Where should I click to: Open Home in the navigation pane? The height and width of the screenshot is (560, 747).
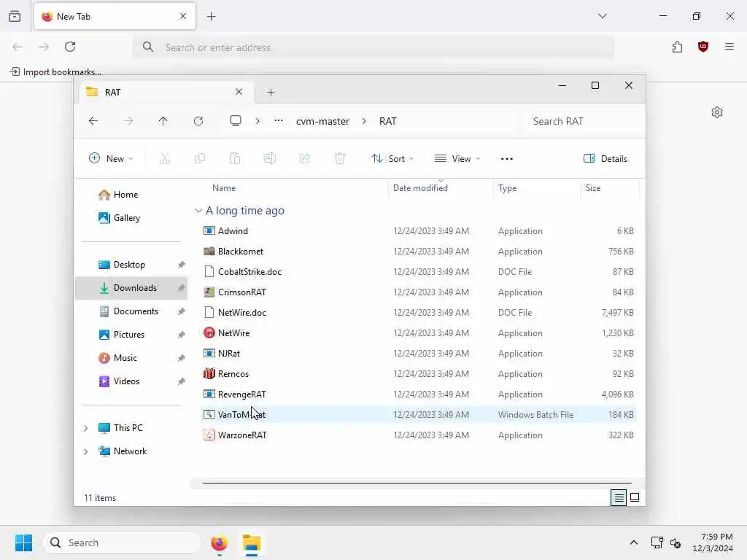(x=125, y=194)
